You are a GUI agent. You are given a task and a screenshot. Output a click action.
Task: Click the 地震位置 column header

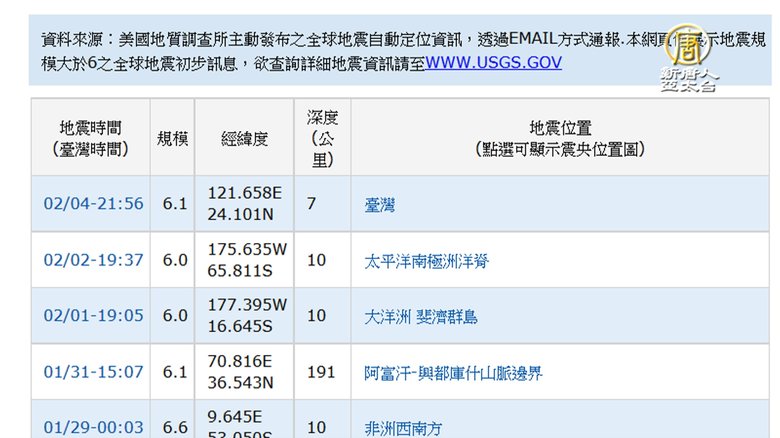point(560,138)
